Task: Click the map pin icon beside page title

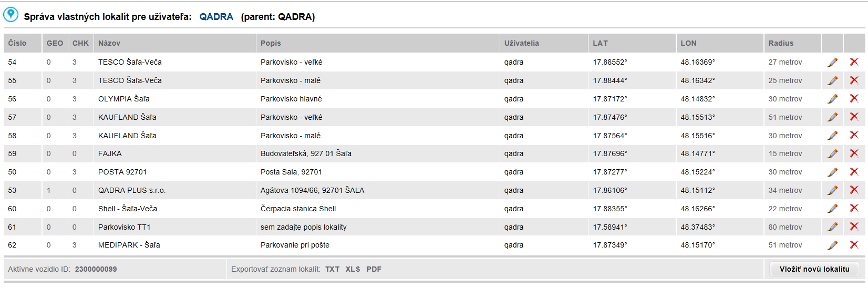Action: [x=11, y=15]
